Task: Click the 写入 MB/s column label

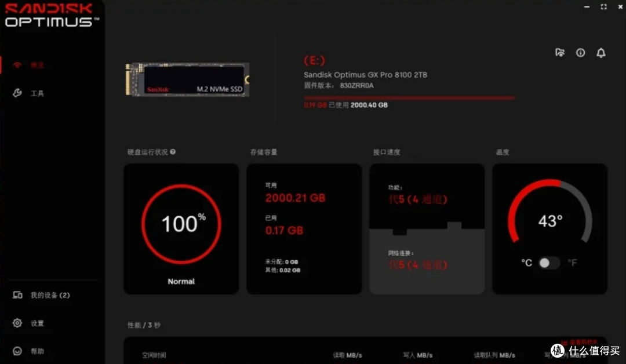Action: tap(417, 355)
